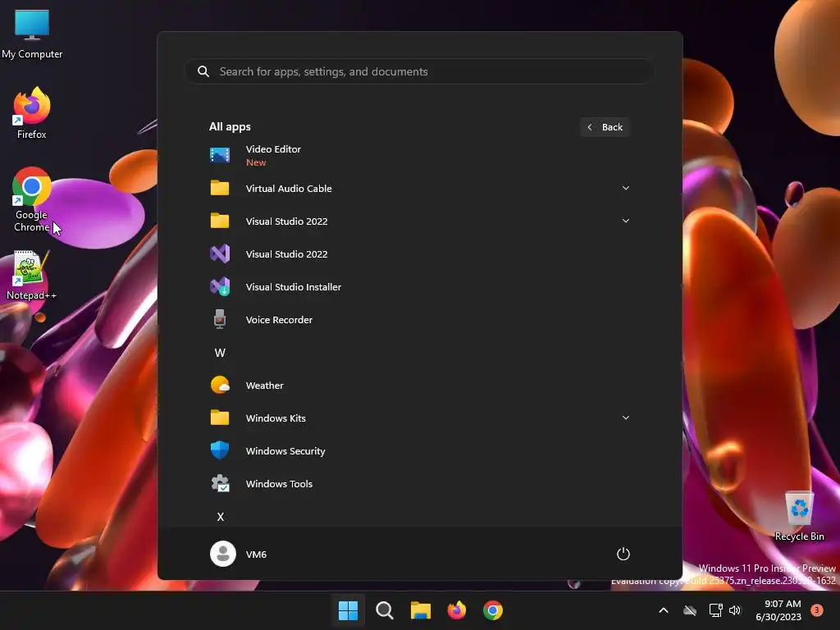Open the Visual Studio Installer icon
Viewport: 840px width, 630px height.
pyautogui.click(x=220, y=286)
